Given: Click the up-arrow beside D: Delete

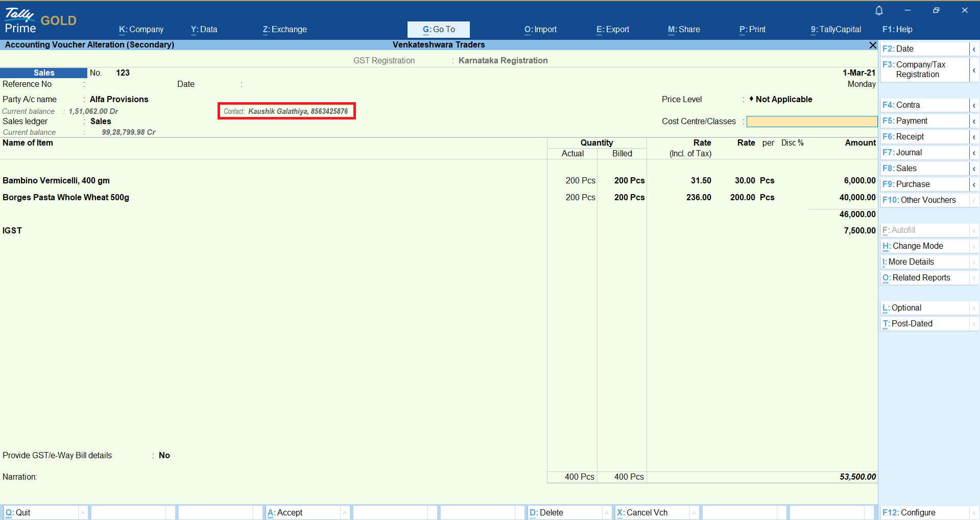Looking at the screenshot, I should tap(607, 513).
